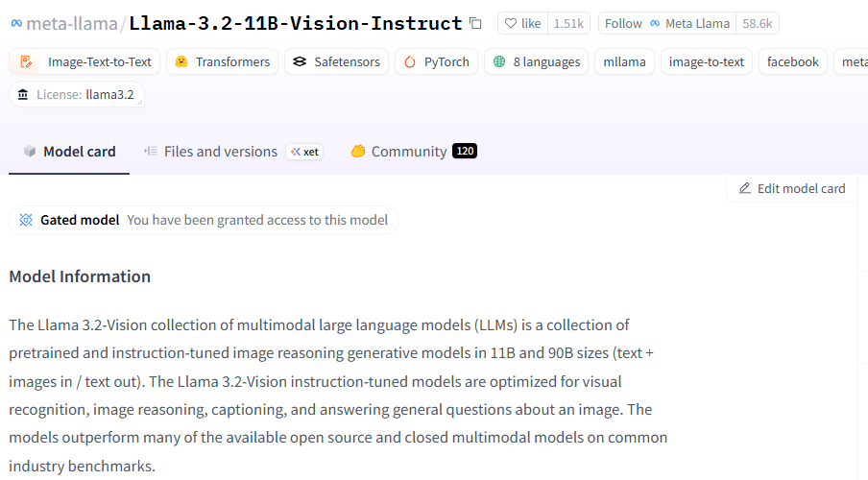Click the Gated model access notice
The width and height of the screenshot is (868, 480).
point(204,220)
